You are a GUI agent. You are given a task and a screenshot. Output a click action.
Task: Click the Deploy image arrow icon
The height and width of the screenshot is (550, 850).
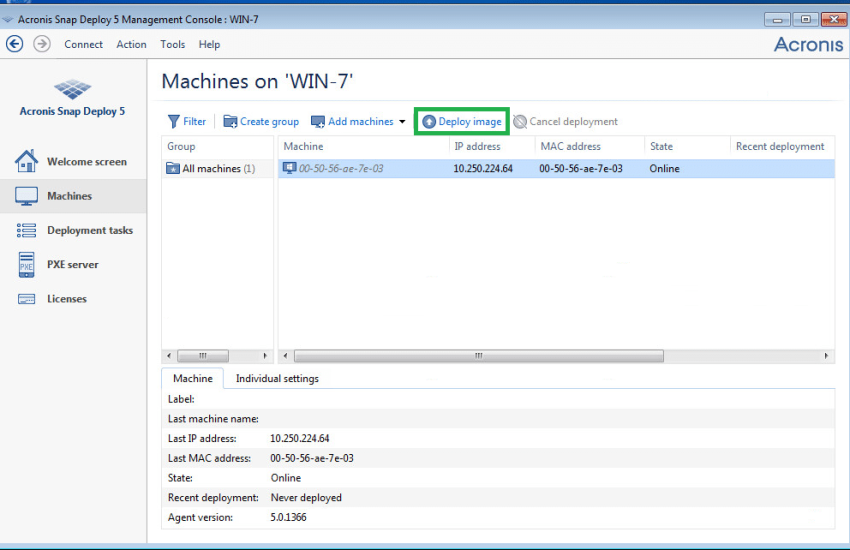point(429,122)
